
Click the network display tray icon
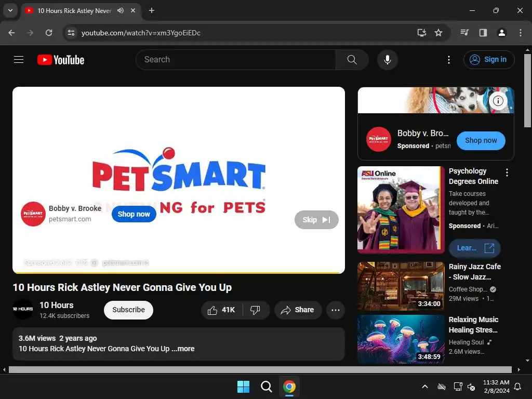point(458,387)
